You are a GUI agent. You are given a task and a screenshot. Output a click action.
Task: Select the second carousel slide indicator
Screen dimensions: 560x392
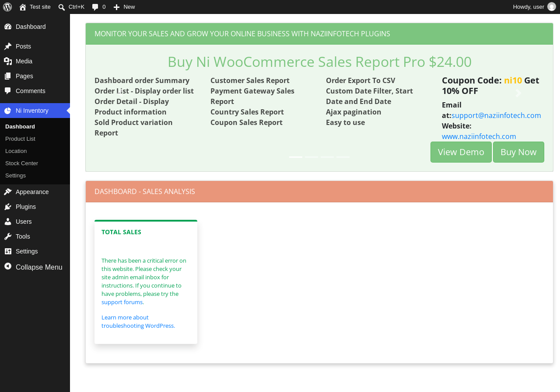(x=311, y=157)
